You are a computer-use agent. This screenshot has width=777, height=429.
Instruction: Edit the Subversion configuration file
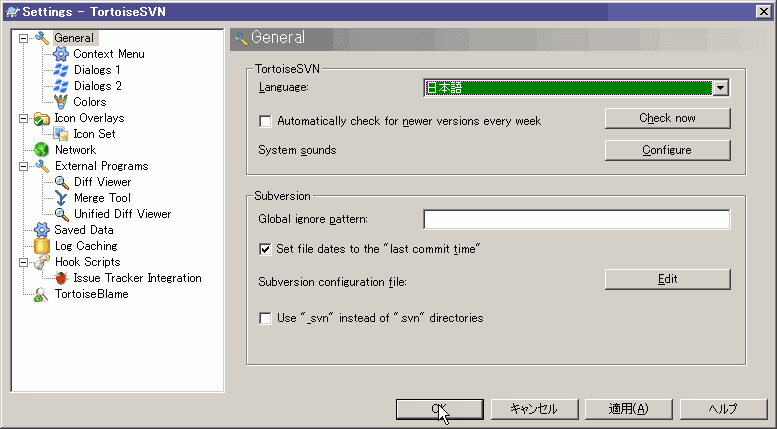(x=667, y=279)
